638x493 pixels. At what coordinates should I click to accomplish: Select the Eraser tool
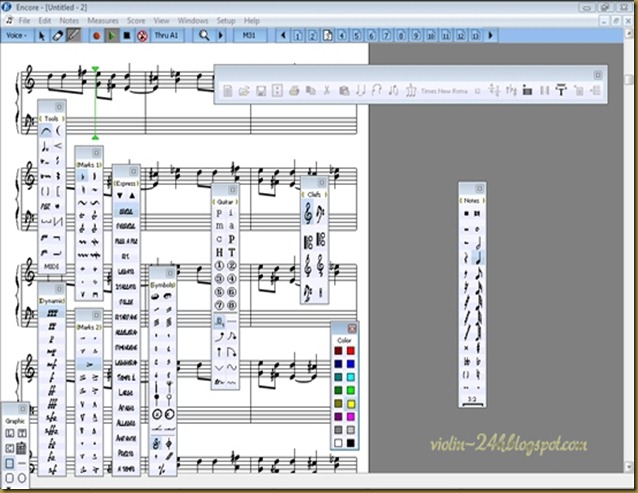click(57, 36)
